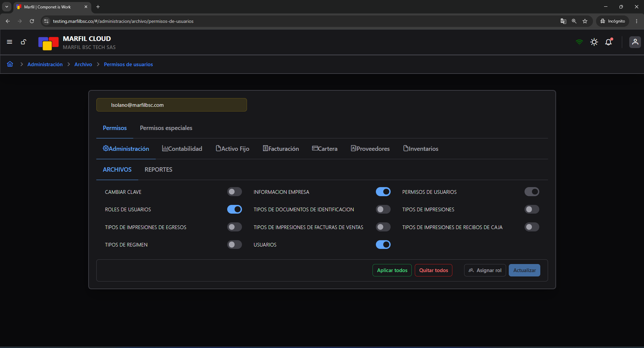The width and height of the screenshot is (644, 348).
Task: Select the Administración module tab
Action: point(126,148)
